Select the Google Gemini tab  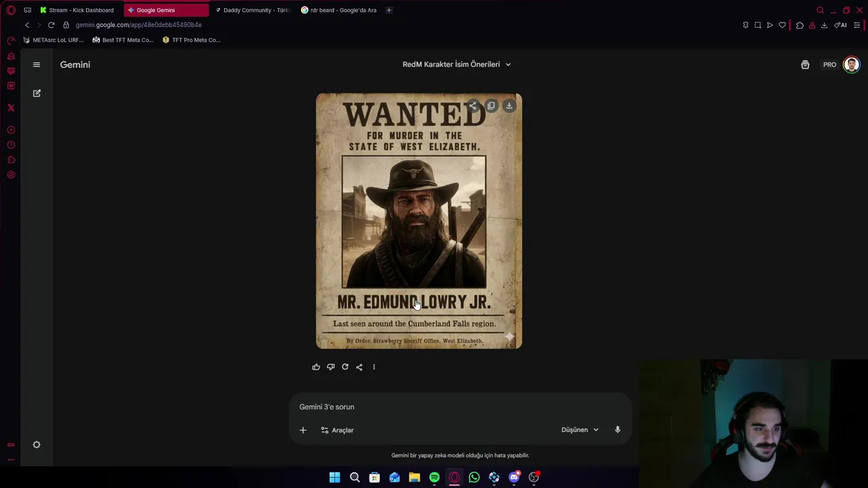click(x=165, y=10)
